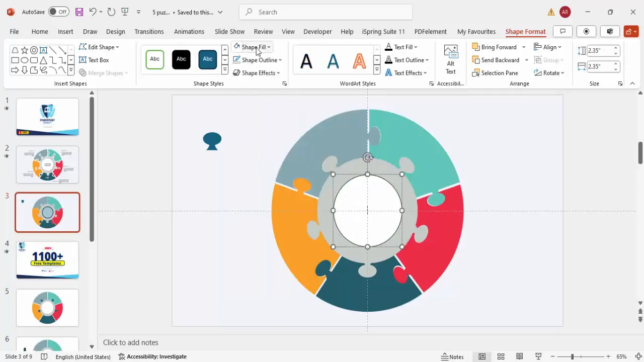Click the warning alert icon in title bar
This screenshot has height=362, width=644.
pyautogui.click(x=551, y=12)
